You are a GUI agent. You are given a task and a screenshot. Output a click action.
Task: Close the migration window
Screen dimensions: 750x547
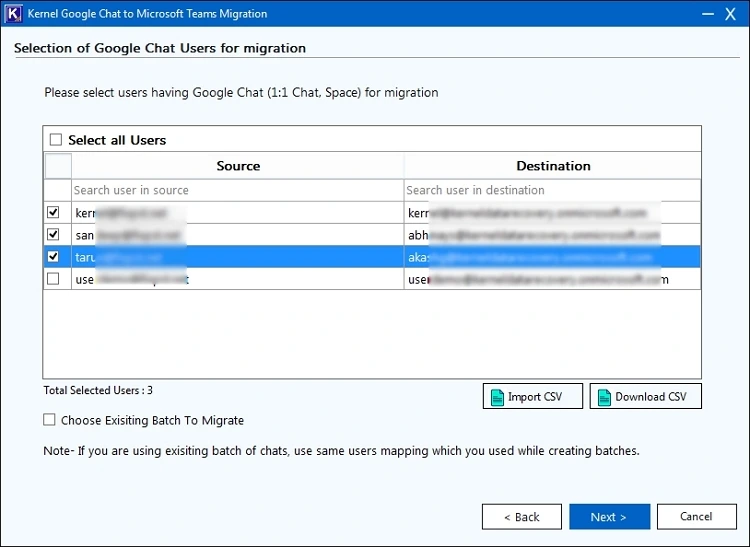click(x=732, y=14)
